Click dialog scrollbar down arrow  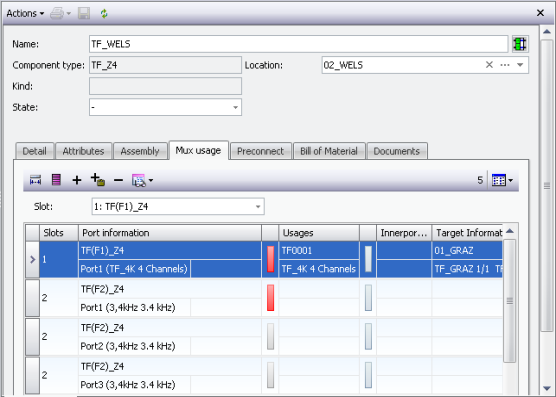pos(547,389)
